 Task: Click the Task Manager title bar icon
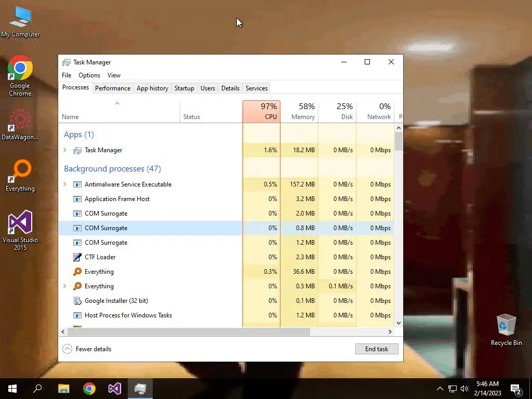point(66,62)
